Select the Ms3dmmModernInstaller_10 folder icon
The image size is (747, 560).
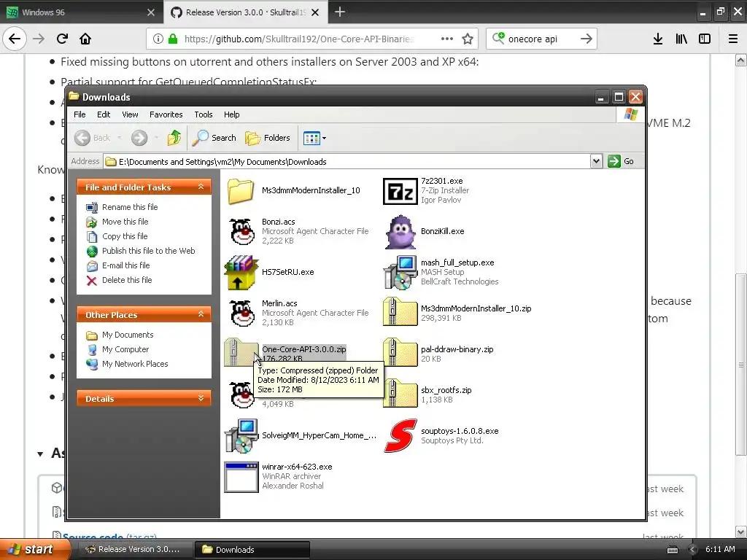(241, 192)
